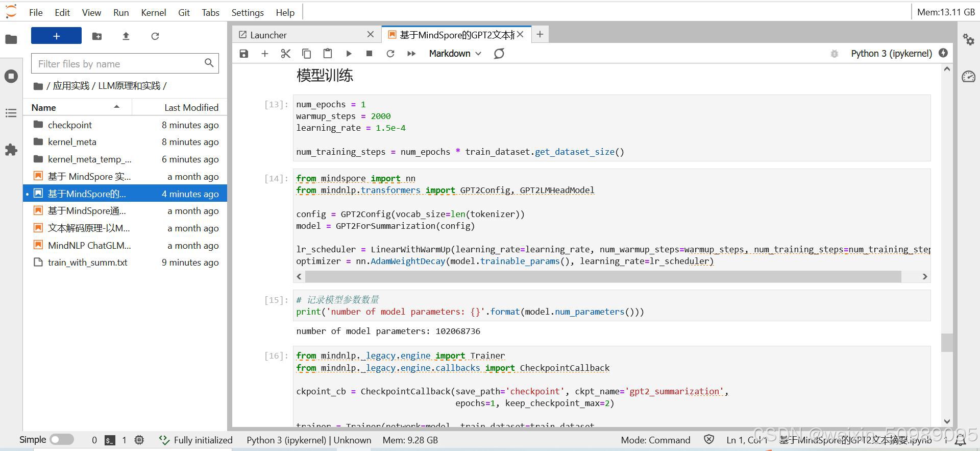Close the GPT2 notebook tab
Image resolution: width=980 pixels, height=451 pixels.
520,34
